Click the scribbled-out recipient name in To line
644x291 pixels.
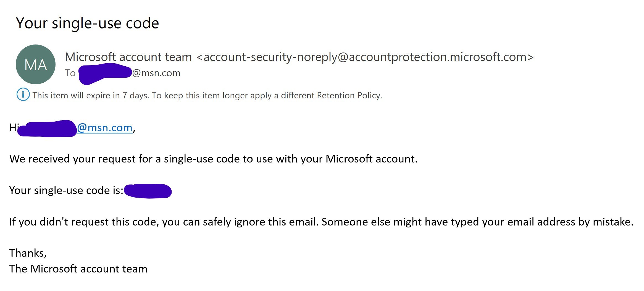click(x=104, y=73)
